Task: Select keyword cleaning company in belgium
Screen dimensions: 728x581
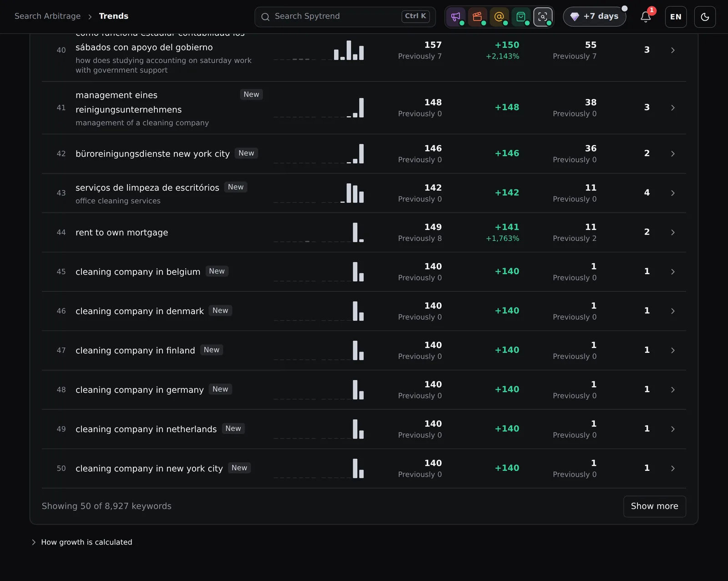Action: (138, 272)
